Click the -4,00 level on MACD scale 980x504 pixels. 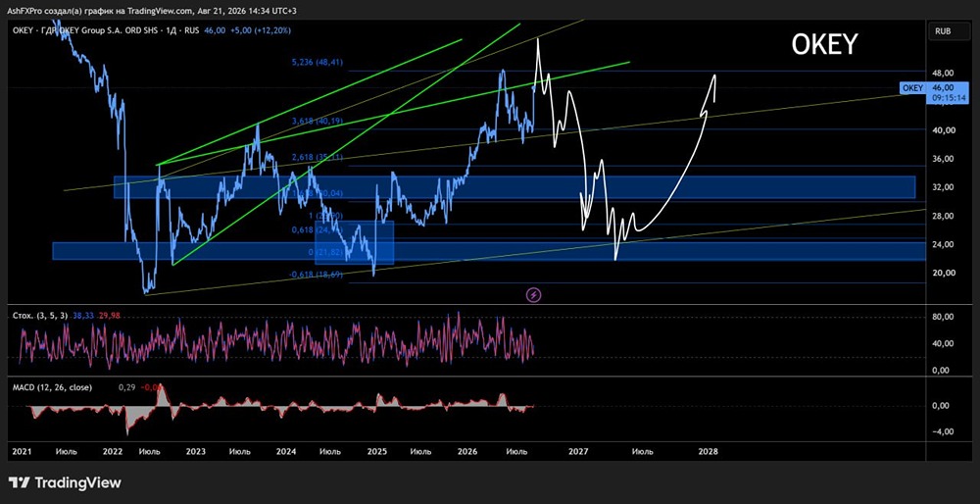(941, 431)
